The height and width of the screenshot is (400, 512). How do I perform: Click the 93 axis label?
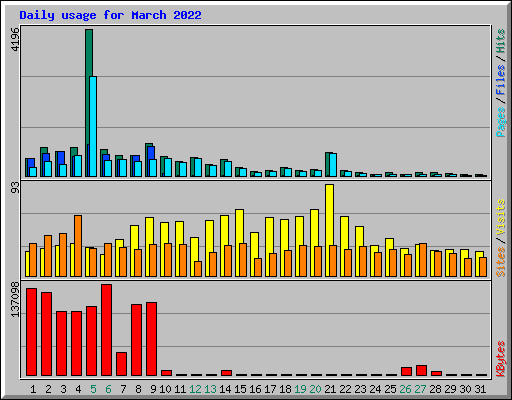pos(15,188)
